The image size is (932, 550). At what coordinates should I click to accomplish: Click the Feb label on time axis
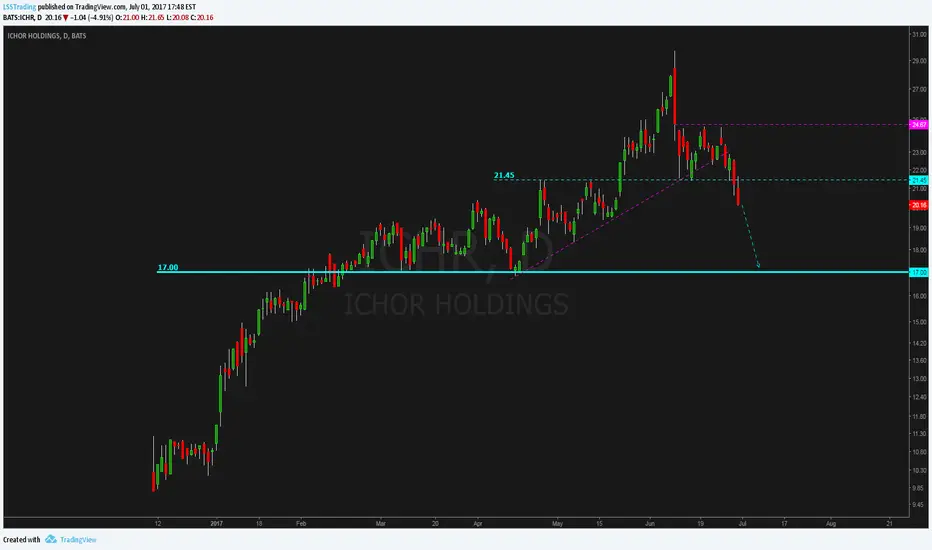point(301,524)
